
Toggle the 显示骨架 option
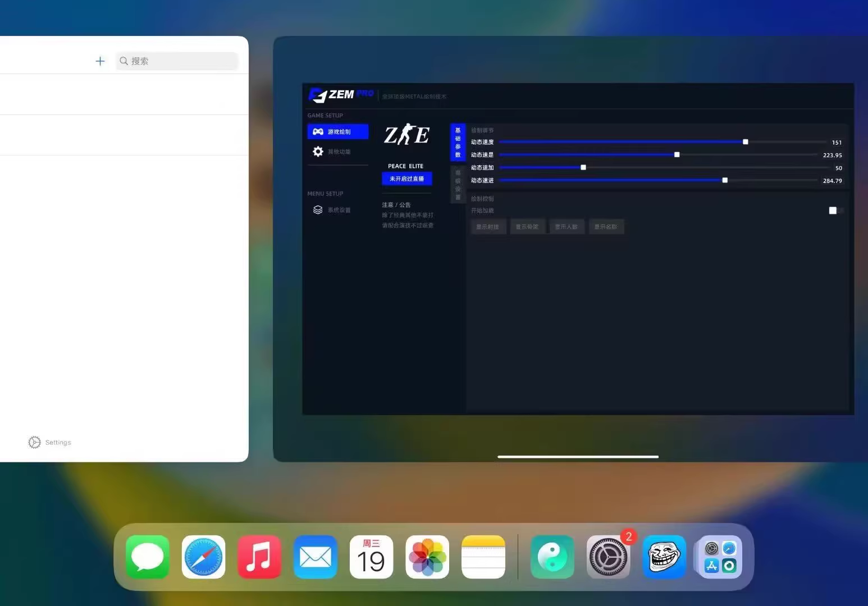coord(527,227)
